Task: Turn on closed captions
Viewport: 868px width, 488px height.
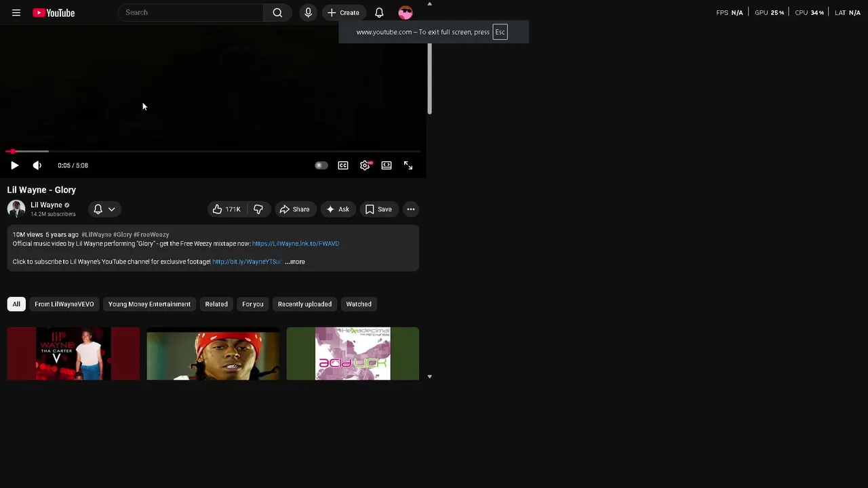Action: tap(343, 165)
